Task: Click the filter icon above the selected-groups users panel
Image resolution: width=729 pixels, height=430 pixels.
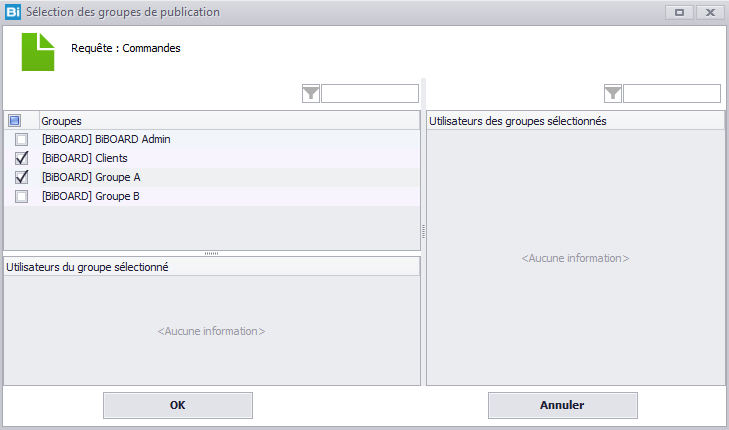Action: [x=613, y=93]
